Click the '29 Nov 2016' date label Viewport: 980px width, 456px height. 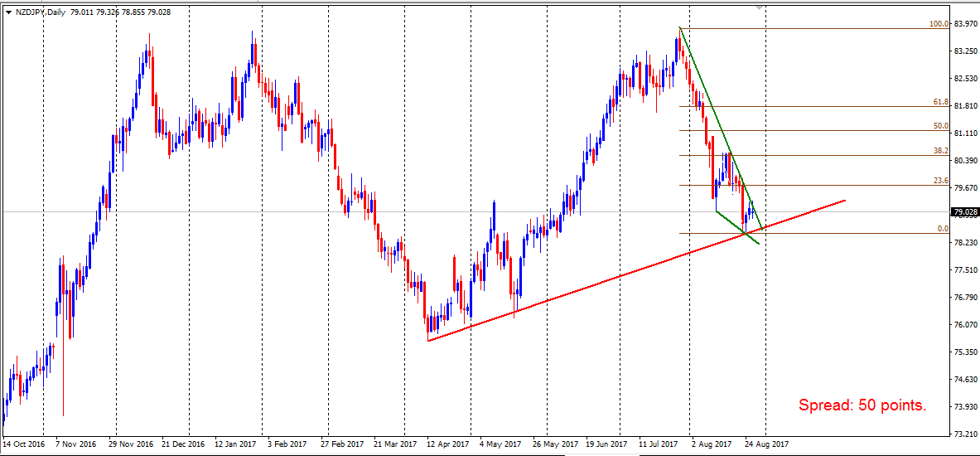(131, 444)
